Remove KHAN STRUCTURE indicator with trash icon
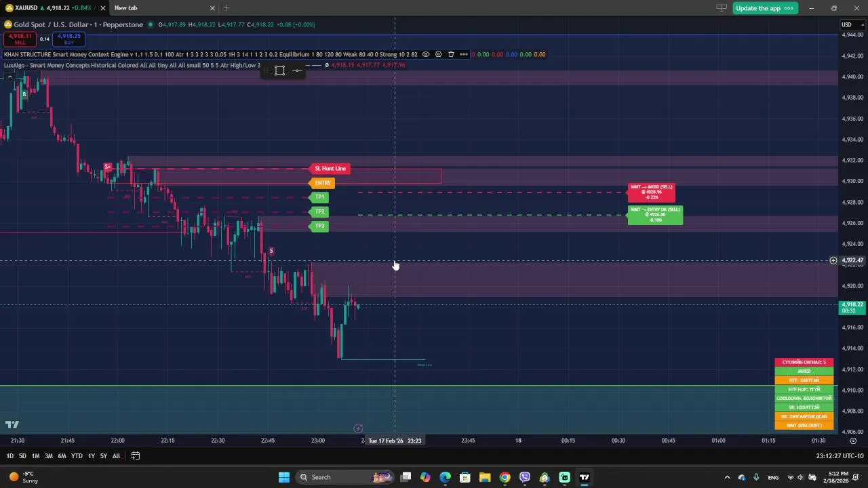The image size is (868, 488). [451, 54]
